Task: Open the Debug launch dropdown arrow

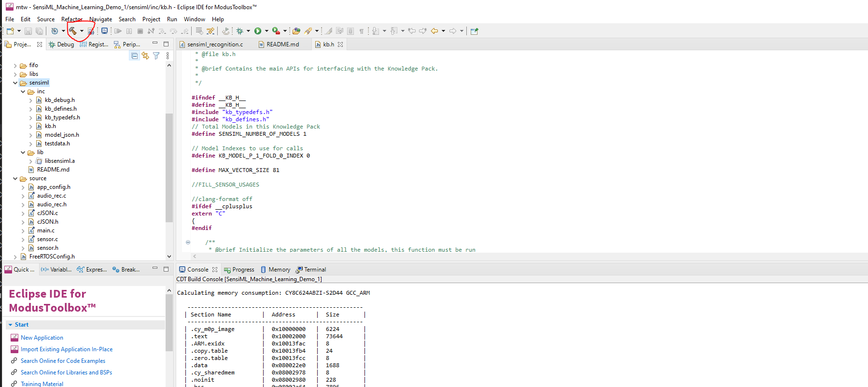Action: [248, 31]
